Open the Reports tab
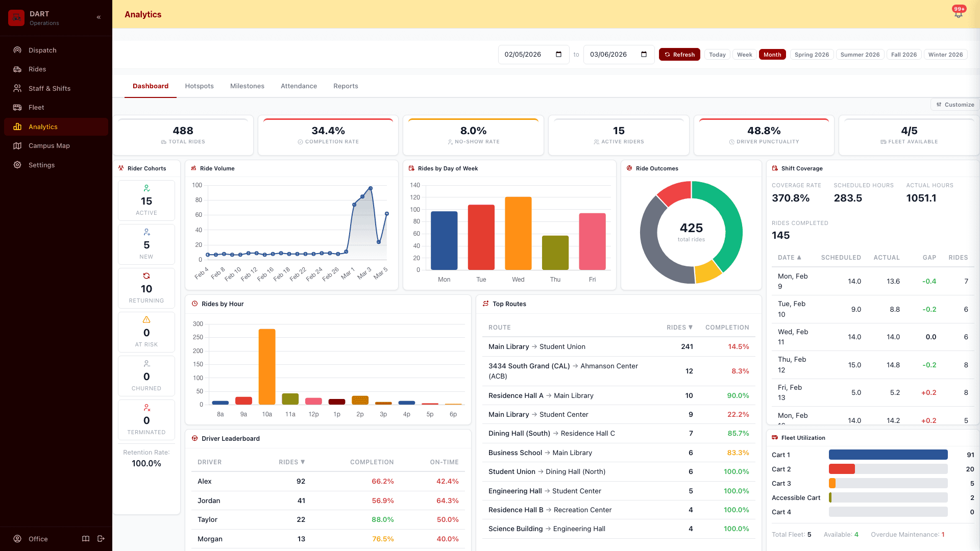Image resolution: width=980 pixels, height=551 pixels. click(346, 86)
